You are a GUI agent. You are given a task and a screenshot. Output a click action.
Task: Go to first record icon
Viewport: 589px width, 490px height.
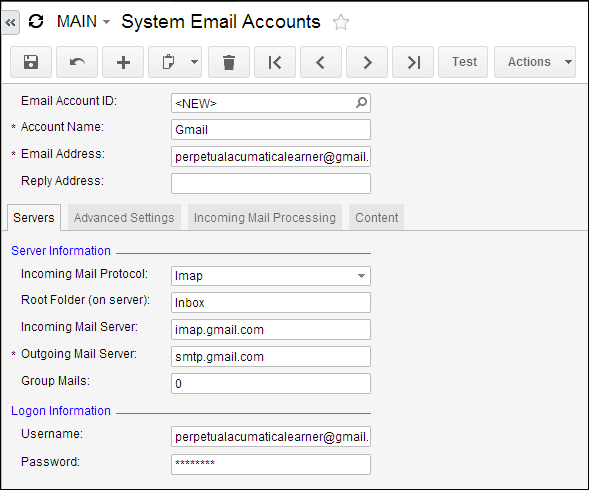275,62
